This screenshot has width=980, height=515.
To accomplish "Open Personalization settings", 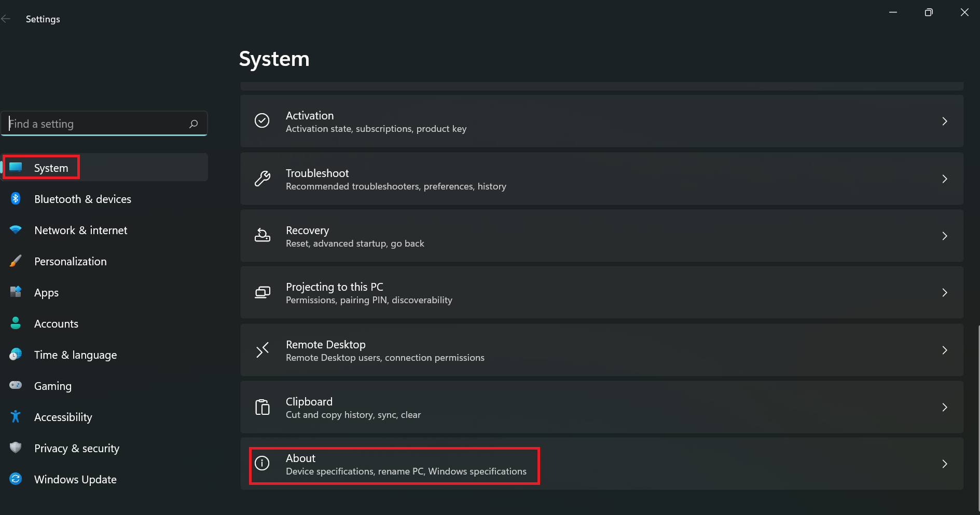I will click(104, 261).
